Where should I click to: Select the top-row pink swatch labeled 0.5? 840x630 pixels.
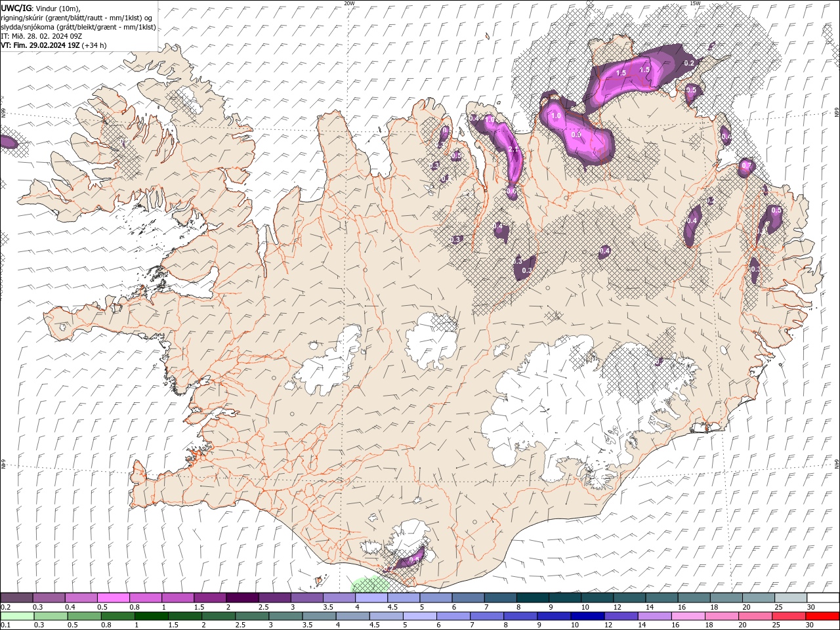tap(113, 598)
